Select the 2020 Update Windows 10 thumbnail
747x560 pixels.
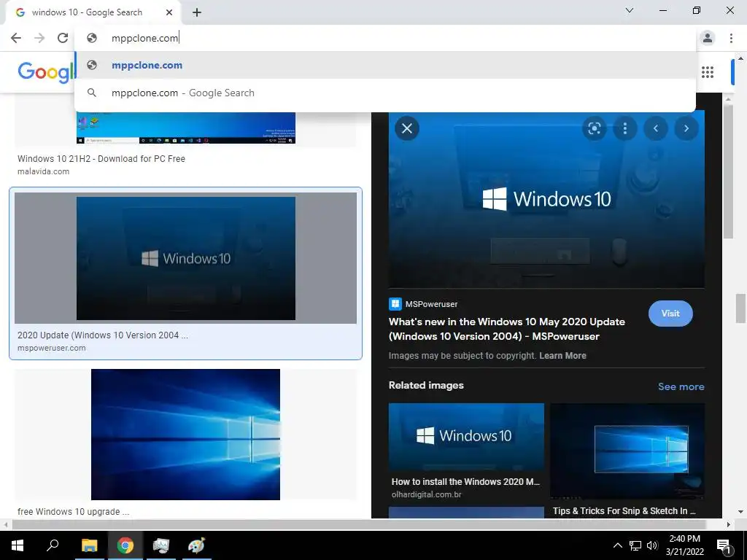185,258
